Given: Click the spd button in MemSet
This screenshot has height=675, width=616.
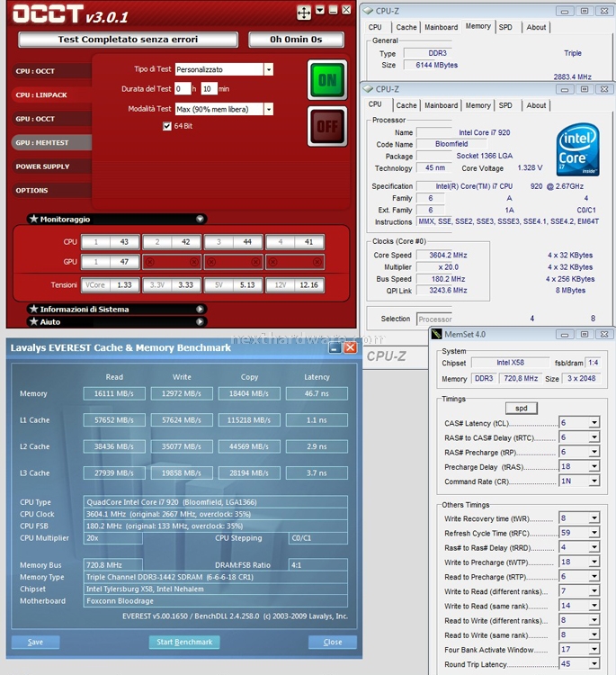Looking at the screenshot, I should tap(521, 408).
